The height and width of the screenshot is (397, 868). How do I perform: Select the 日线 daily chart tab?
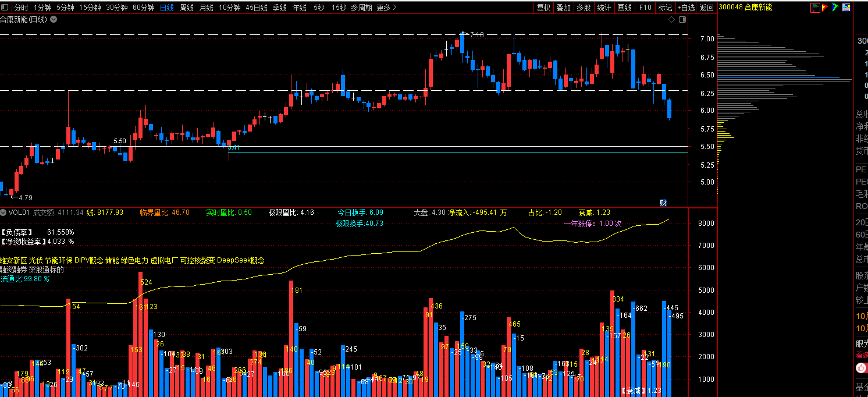[166, 8]
